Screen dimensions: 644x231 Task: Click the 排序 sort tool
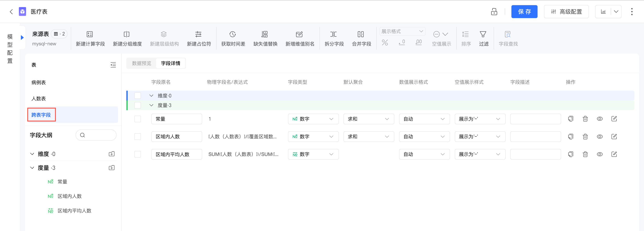[x=466, y=39]
